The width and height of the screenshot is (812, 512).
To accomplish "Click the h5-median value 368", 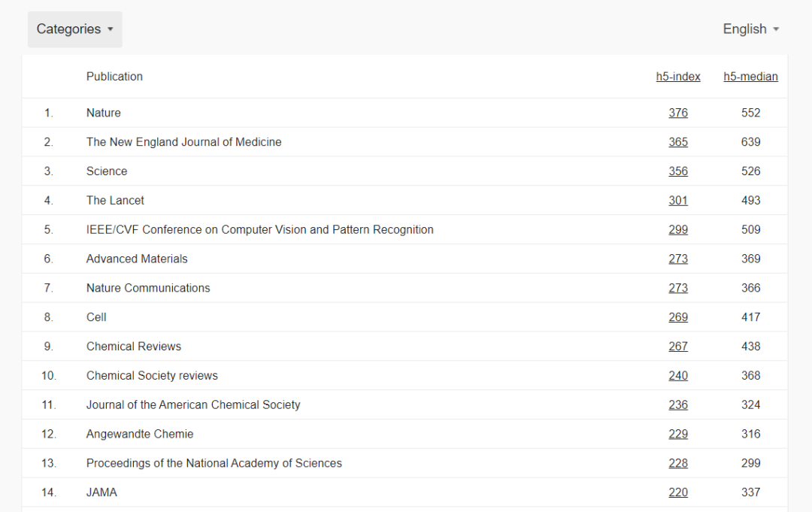I will coord(750,376).
